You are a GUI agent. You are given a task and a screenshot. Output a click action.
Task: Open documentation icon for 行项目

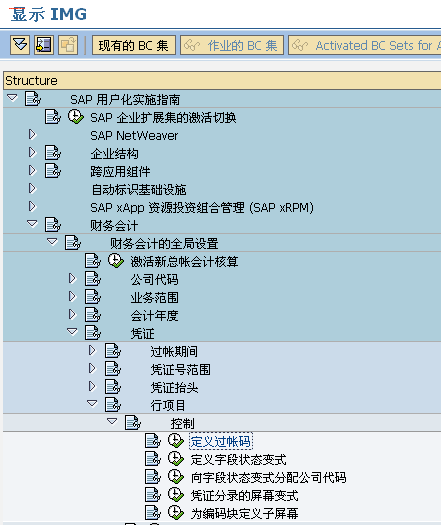[x=113, y=405]
